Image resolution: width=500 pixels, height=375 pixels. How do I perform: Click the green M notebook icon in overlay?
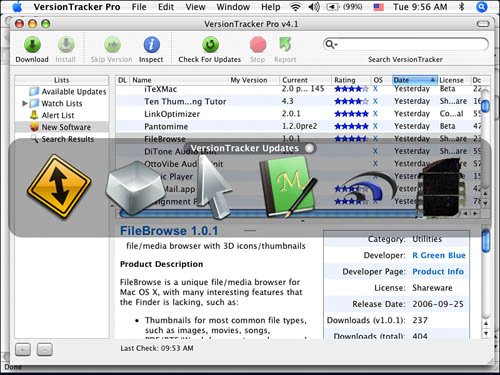[x=287, y=187]
